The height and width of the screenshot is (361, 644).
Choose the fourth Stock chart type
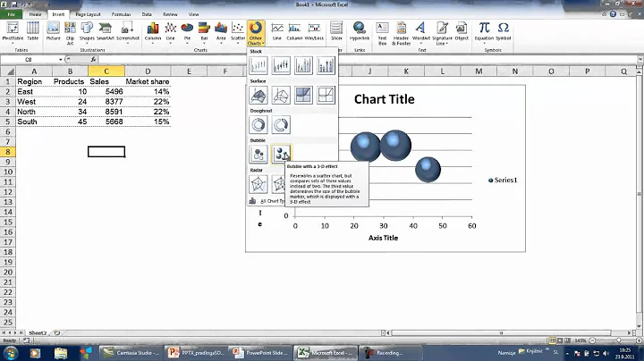(x=326, y=65)
